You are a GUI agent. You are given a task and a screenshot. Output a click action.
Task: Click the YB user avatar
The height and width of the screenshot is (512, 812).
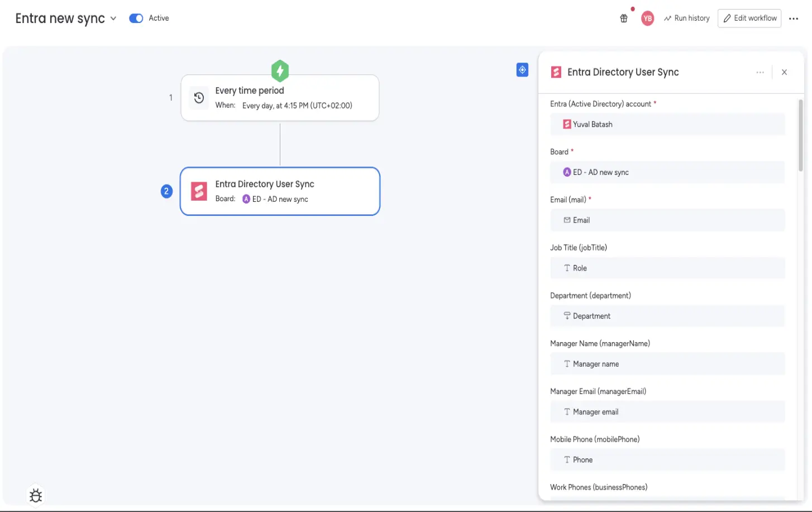[x=647, y=18]
